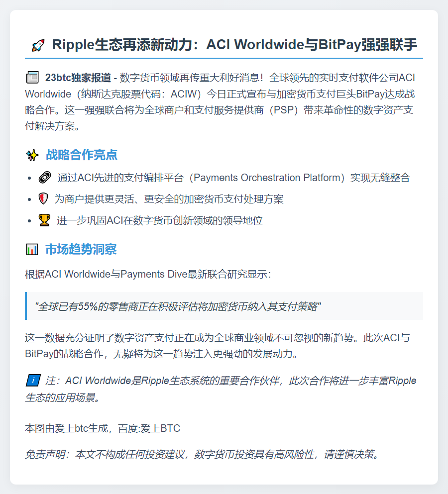The height and width of the screenshot is (494, 448).
Task: Click the 市场趋势洞察 heading
Action: [81, 249]
